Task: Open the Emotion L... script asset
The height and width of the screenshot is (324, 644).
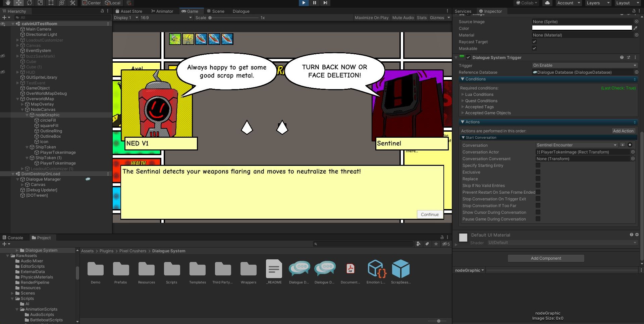Action: point(376,272)
